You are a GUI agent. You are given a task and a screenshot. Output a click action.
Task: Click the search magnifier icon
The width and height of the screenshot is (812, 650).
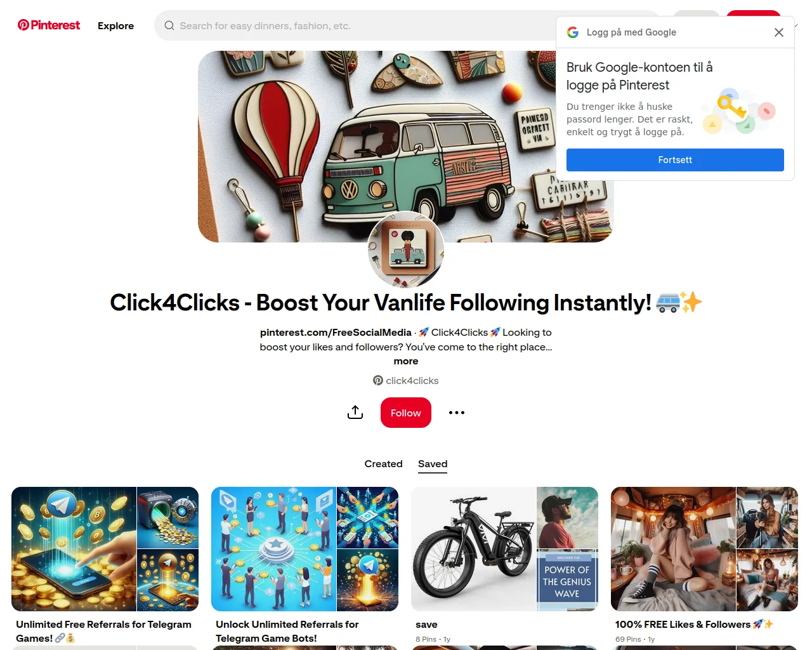169,26
